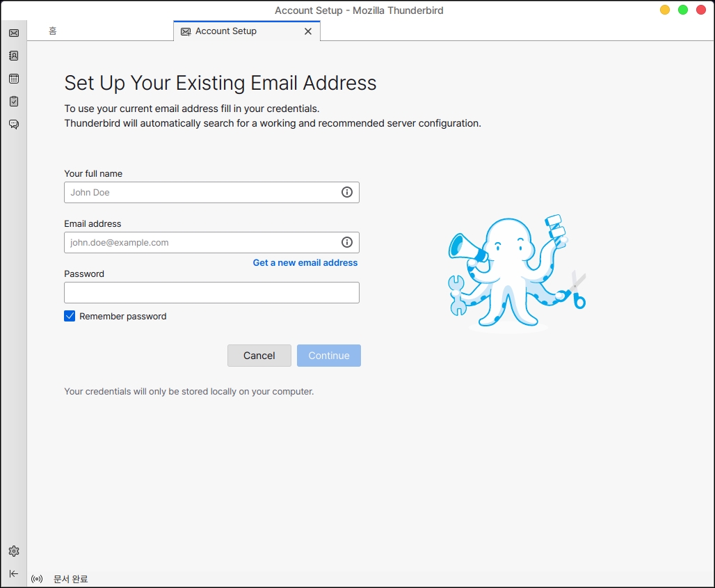Open Settings gear in sidebar
Screen dimensions: 715x588
tap(14, 551)
